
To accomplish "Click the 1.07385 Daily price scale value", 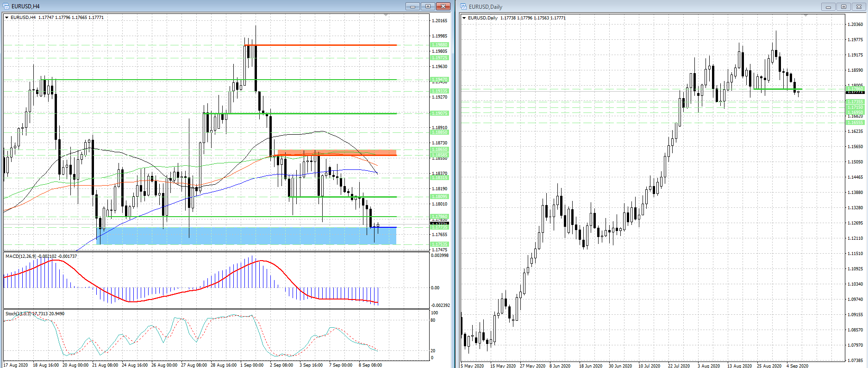I will tap(855, 360).
